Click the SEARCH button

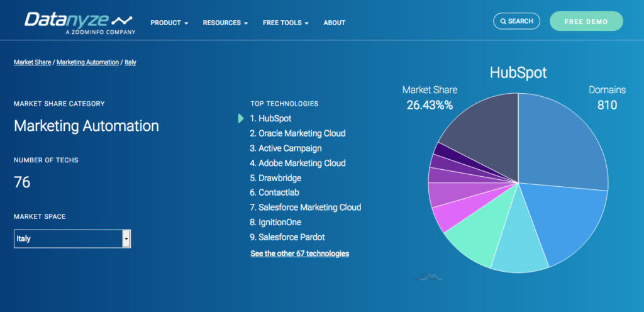pyautogui.click(x=516, y=21)
